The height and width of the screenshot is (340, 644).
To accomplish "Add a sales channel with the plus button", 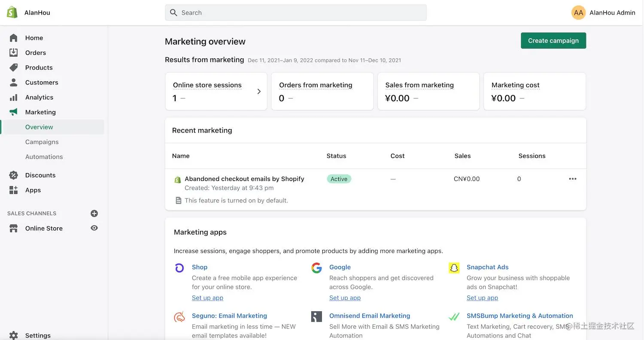I will tap(94, 213).
